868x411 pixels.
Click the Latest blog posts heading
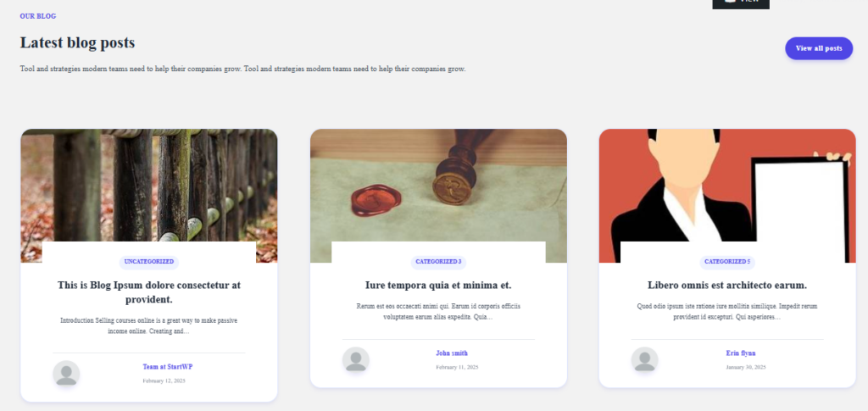click(77, 42)
